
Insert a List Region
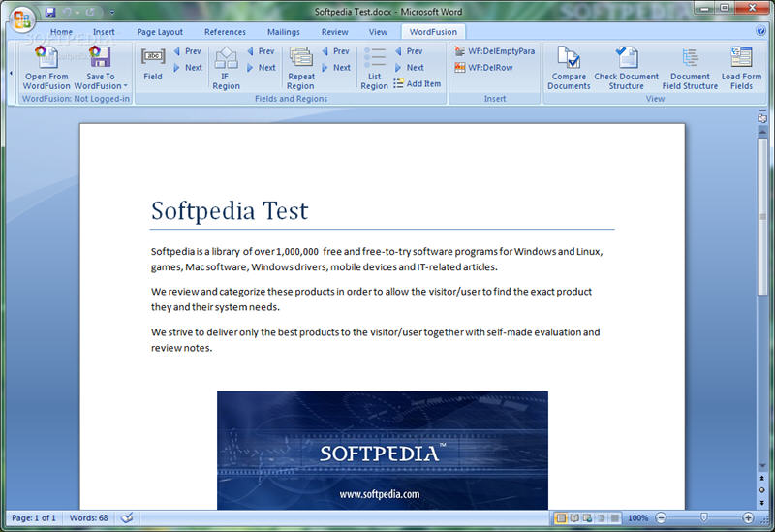click(374, 68)
